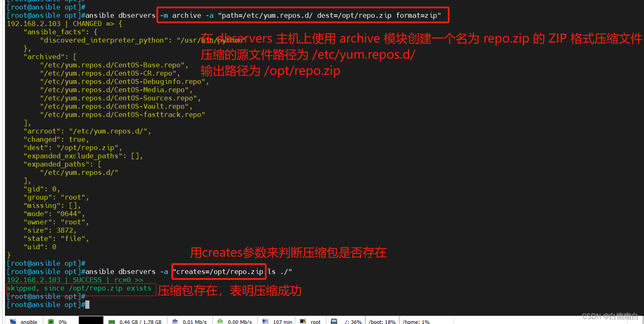
Task: Click the uptime clock icon
Action: point(265,321)
